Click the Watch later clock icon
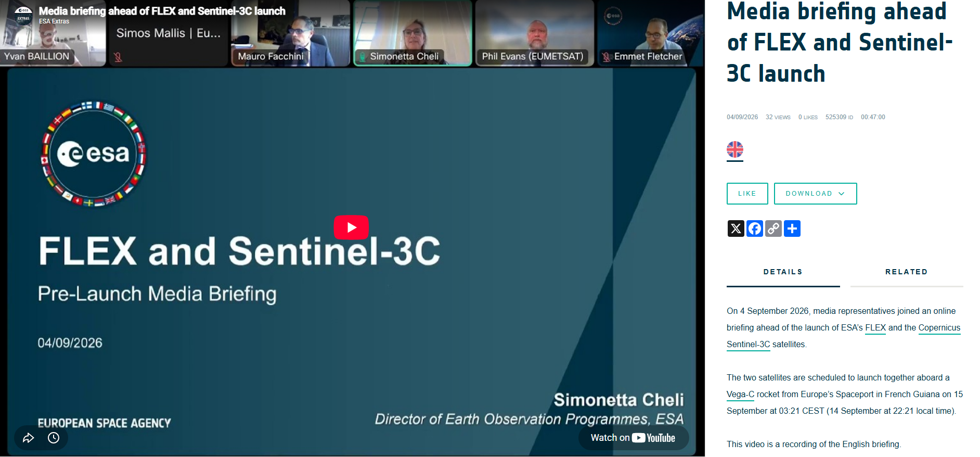Screen dimensions: 980x457 [54, 438]
